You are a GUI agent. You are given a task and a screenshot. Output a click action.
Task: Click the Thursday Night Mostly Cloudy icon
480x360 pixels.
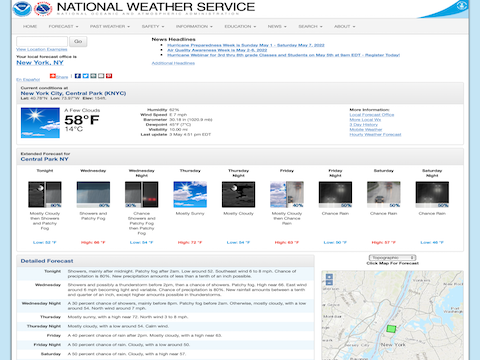238,194
